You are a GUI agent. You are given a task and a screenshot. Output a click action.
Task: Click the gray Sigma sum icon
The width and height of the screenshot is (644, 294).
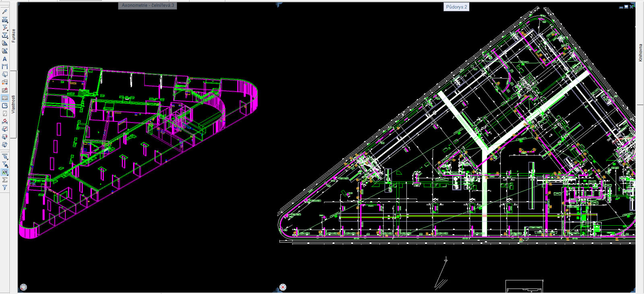(x=5, y=180)
